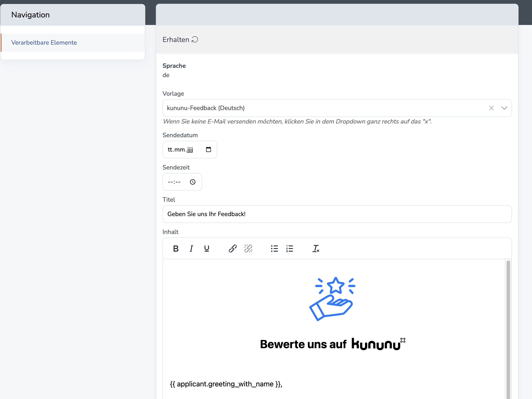
Task: Toggle bold formatting in editor toolbar
Action: (176, 249)
